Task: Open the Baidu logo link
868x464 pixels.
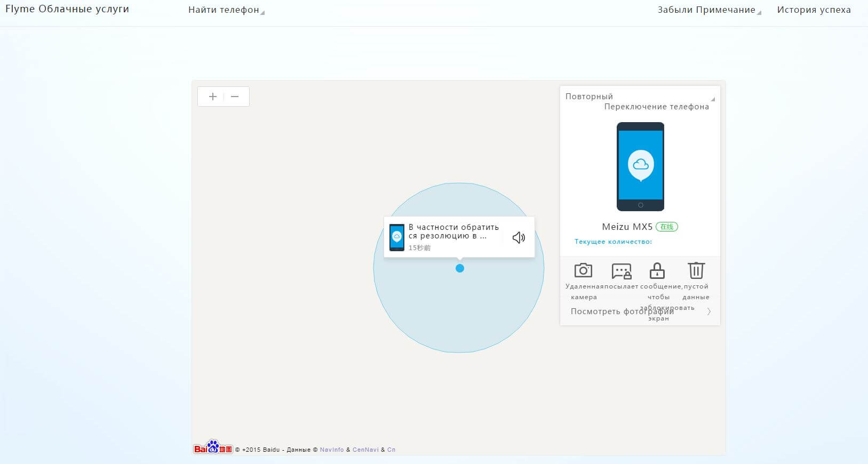Action: pyautogui.click(x=213, y=447)
